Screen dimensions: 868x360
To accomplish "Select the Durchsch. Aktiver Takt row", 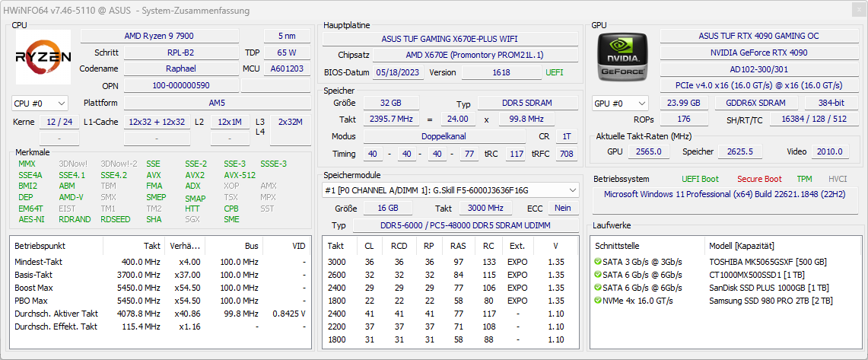I will (160, 314).
